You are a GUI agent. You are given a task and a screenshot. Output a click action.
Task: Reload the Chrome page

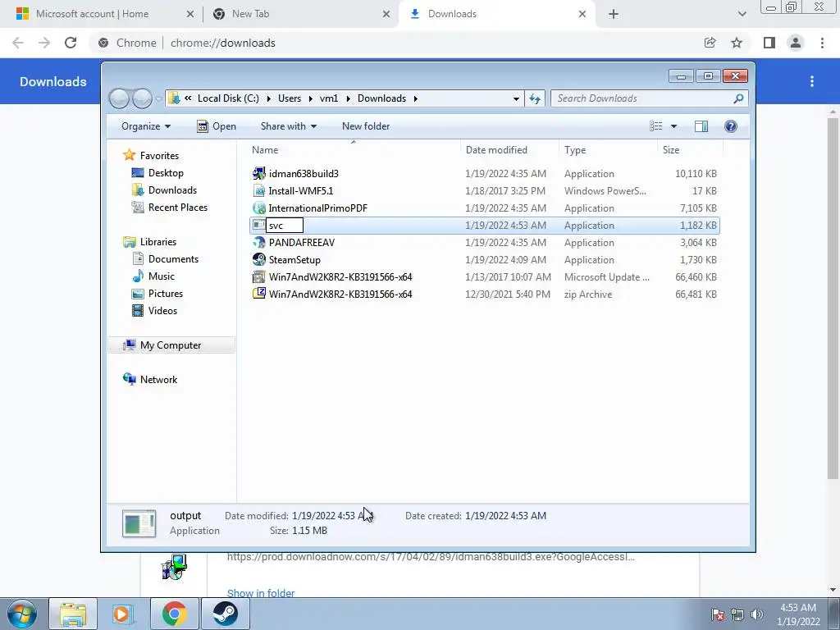pyautogui.click(x=71, y=43)
